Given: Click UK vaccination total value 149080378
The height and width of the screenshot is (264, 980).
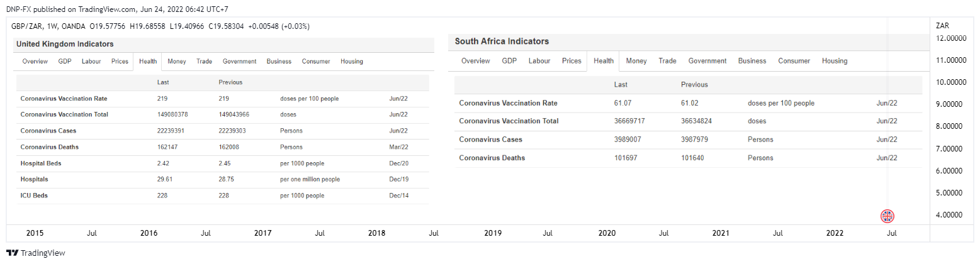Looking at the screenshot, I should [172, 114].
